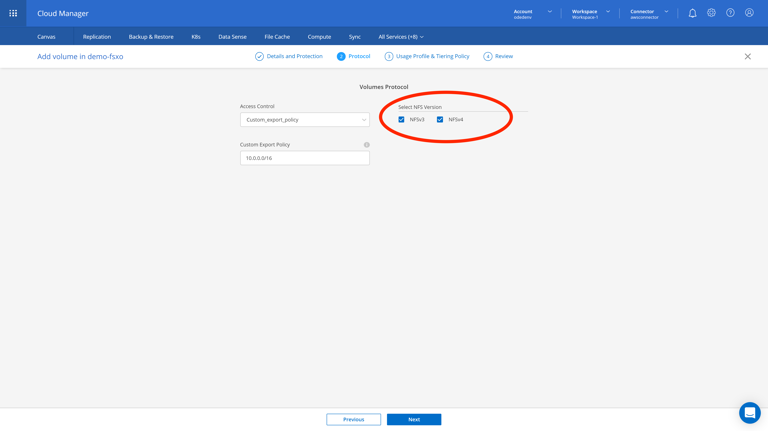The width and height of the screenshot is (768, 431).
Task: Click the Custom Export Policy info icon
Action: [x=367, y=145]
